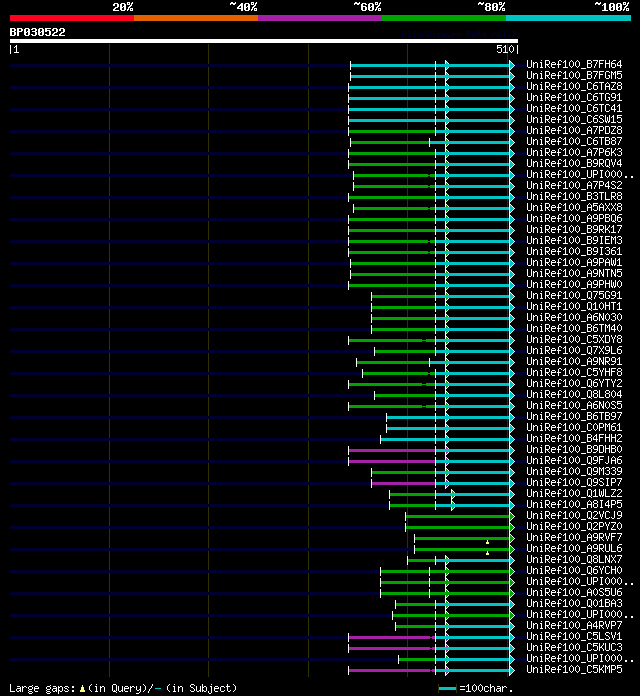Click the ~100% legend label

pos(612,7)
